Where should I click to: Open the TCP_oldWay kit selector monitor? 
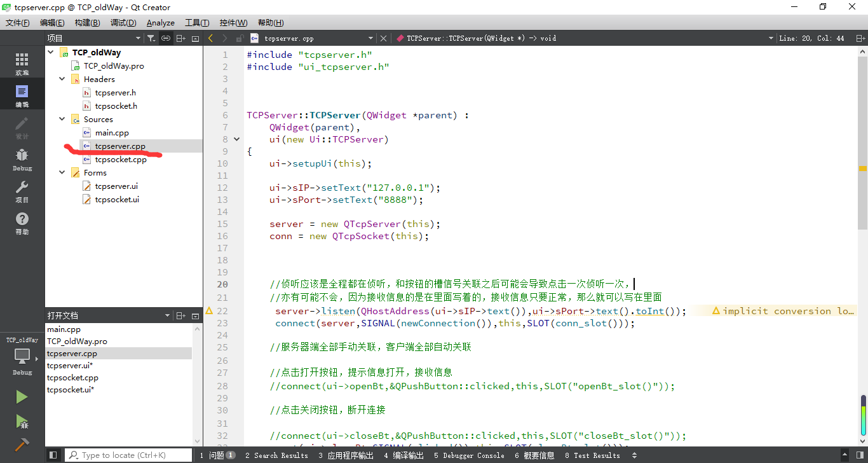coord(22,356)
